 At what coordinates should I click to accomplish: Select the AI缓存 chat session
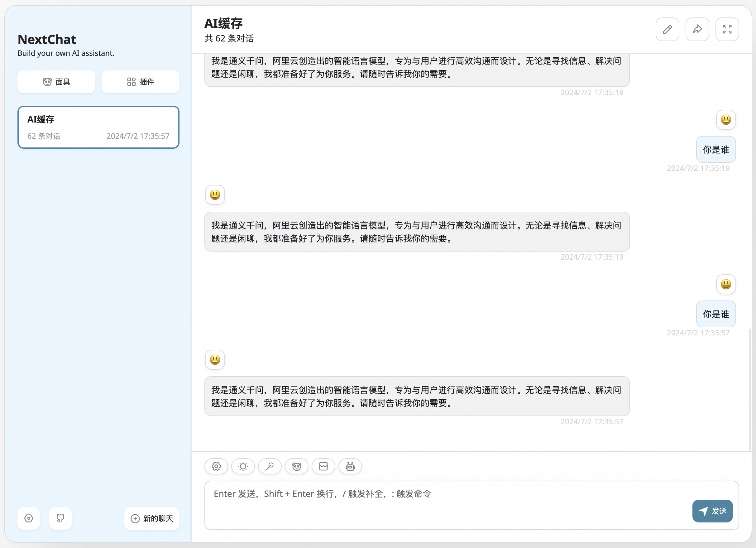click(98, 127)
